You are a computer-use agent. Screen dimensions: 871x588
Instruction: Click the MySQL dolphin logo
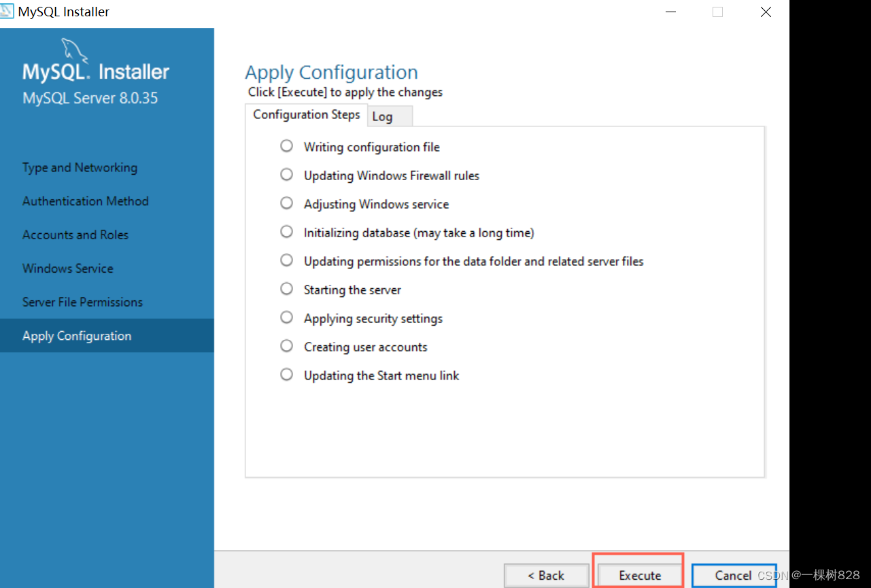point(75,50)
